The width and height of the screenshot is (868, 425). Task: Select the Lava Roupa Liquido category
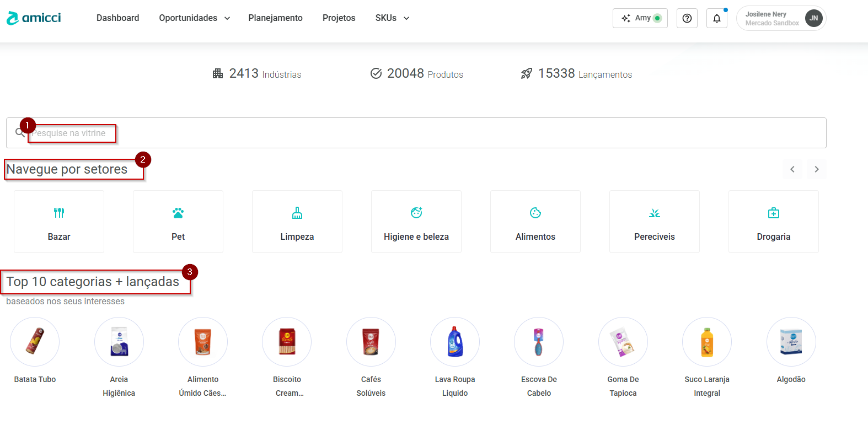click(x=454, y=342)
